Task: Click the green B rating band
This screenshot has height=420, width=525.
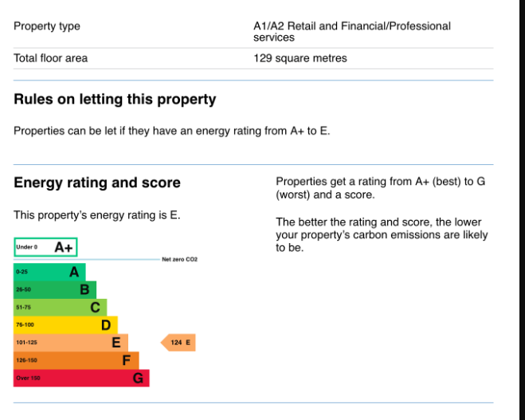Action: point(55,290)
